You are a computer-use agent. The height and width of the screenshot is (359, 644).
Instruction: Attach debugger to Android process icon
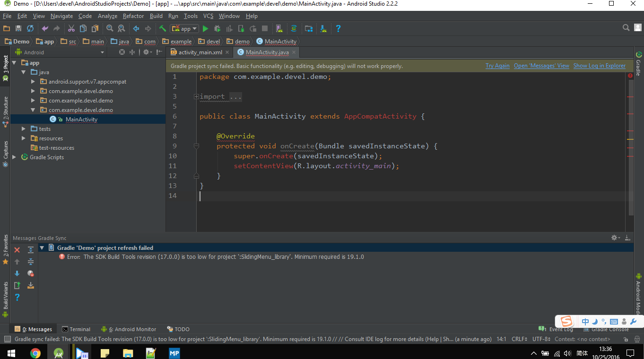tap(241, 28)
